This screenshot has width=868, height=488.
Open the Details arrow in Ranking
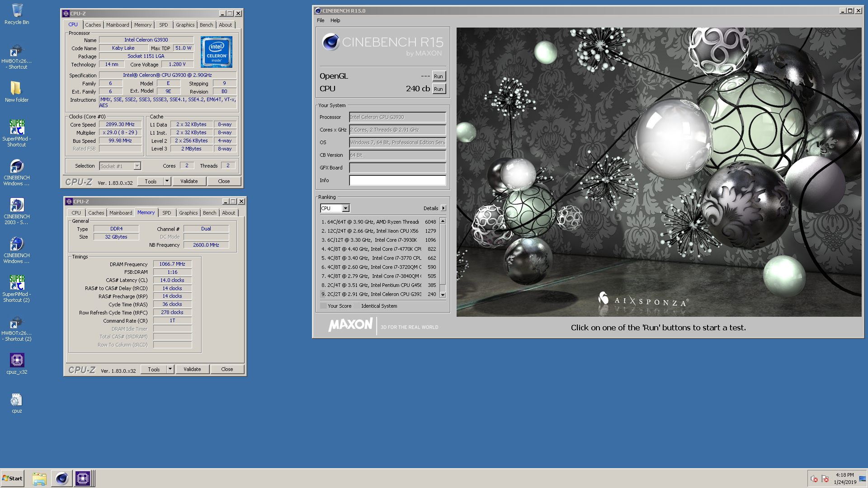tap(443, 208)
